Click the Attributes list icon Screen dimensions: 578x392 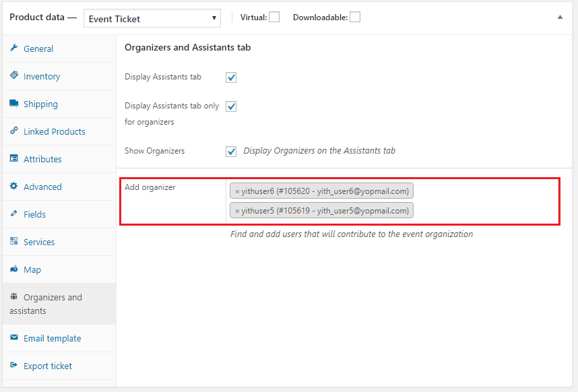(13, 159)
